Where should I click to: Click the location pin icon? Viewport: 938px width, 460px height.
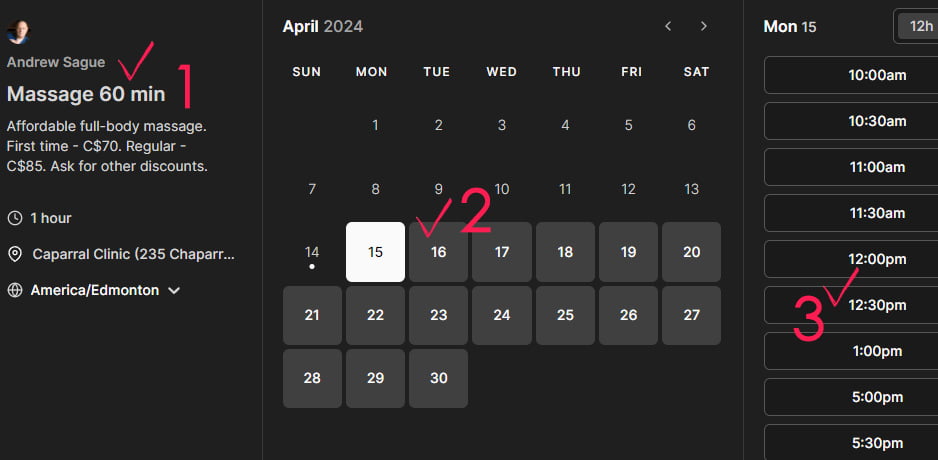pos(14,255)
